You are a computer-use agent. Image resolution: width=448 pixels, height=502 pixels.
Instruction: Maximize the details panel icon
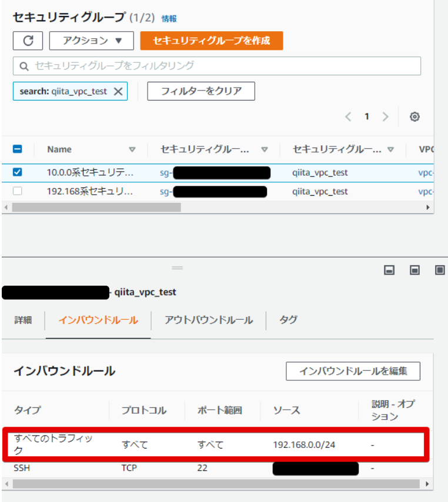point(440,270)
